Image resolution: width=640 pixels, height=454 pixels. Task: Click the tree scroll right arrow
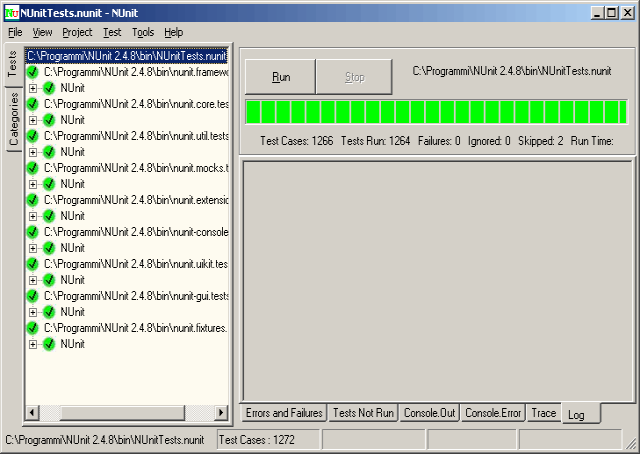[221, 412]
